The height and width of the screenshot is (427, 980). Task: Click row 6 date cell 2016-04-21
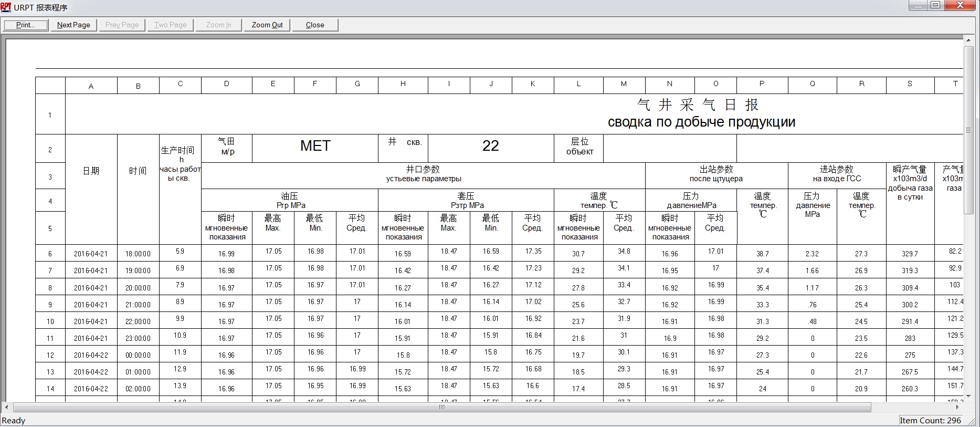pyautogui.click(x=91, y=254)
